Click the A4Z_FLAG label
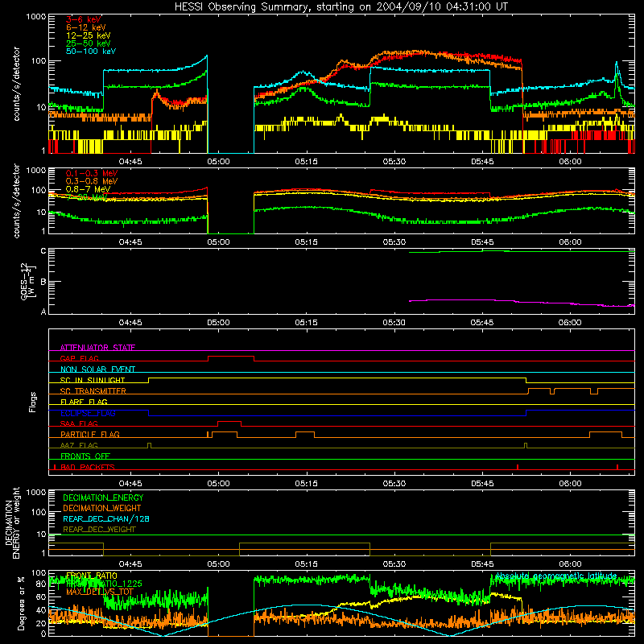Image resolution: width=644 pixels, height=644 pixels. tap(79, 445)
